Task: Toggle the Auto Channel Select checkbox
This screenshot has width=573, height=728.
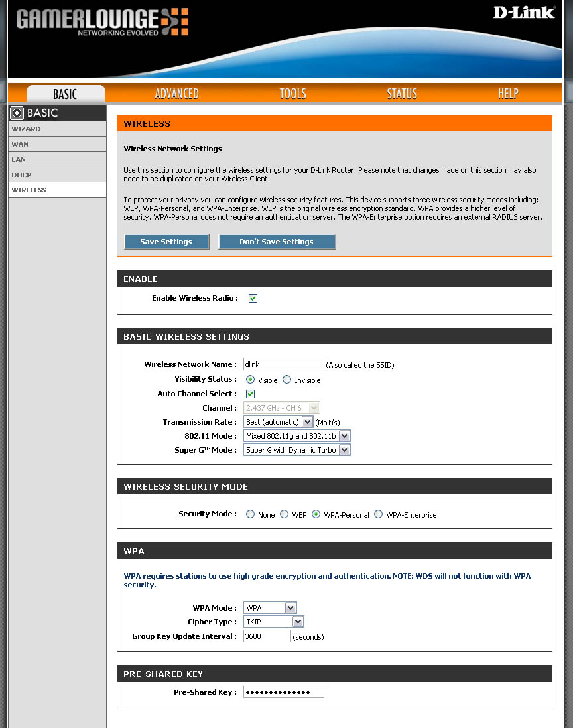Action: coord(250,394)
